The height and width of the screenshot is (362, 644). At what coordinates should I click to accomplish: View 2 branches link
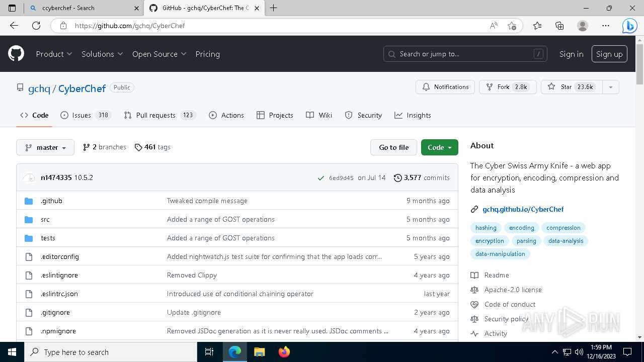[x=105, y=147]
